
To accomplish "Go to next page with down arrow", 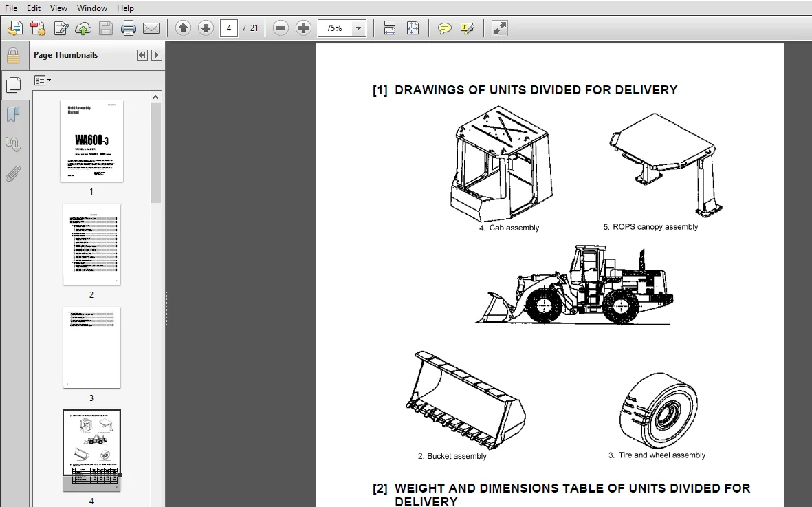I will coord(206,28).
